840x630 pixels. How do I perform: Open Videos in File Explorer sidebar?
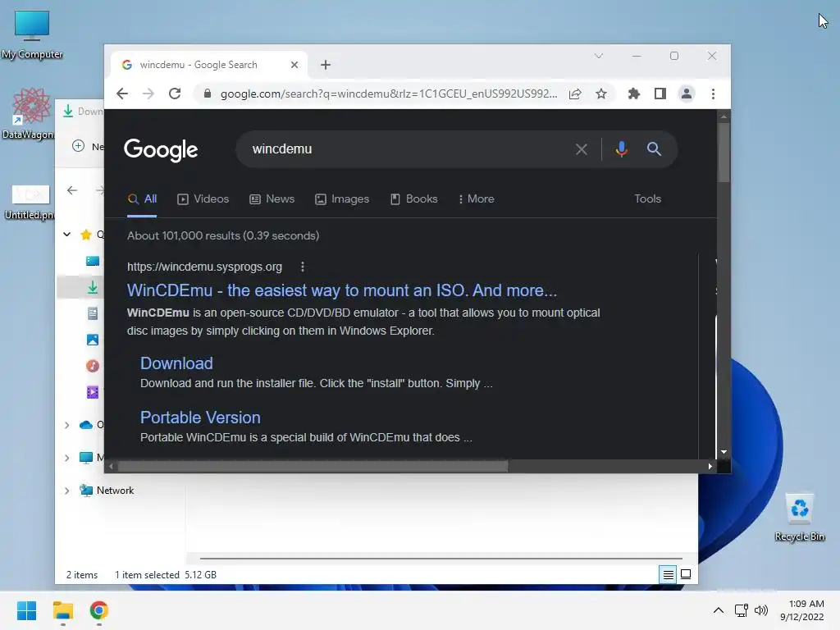click(x=92, y=392)
